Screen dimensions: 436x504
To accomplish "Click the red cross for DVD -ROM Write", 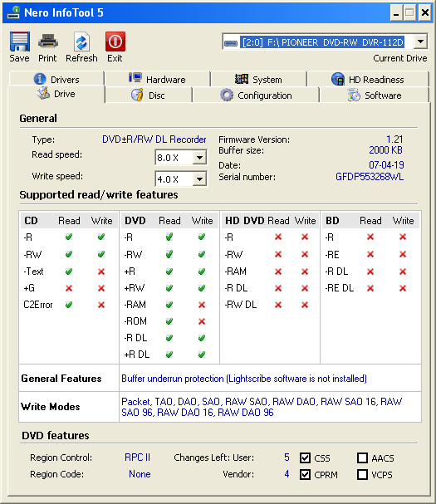I will [x=202, y=321].
